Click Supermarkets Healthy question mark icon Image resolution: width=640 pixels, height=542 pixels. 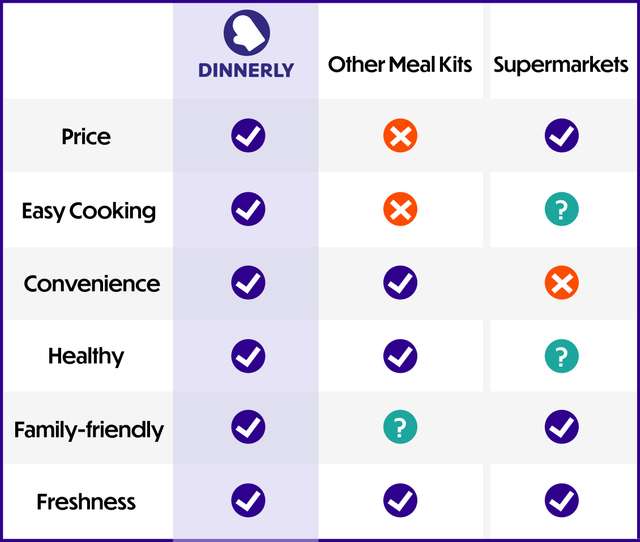pyautogui.click(x=562, y=356)
